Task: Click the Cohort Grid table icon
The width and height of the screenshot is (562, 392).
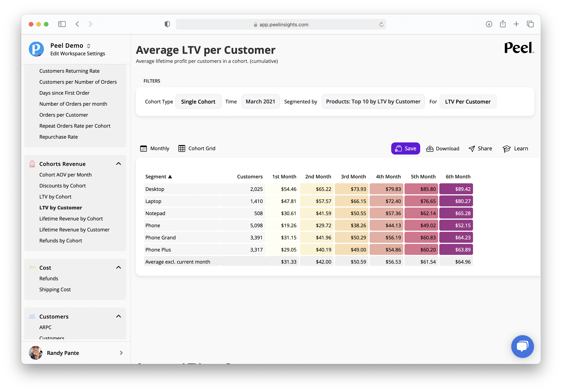Action: coord(182,149)
